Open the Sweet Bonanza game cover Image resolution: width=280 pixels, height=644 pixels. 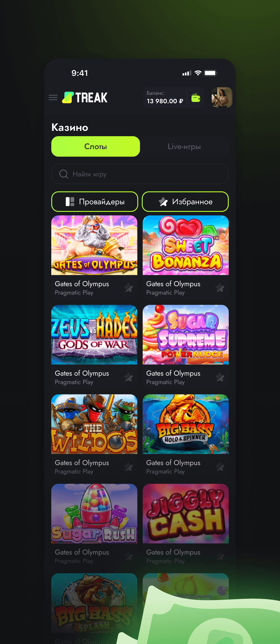click(185, 245)
